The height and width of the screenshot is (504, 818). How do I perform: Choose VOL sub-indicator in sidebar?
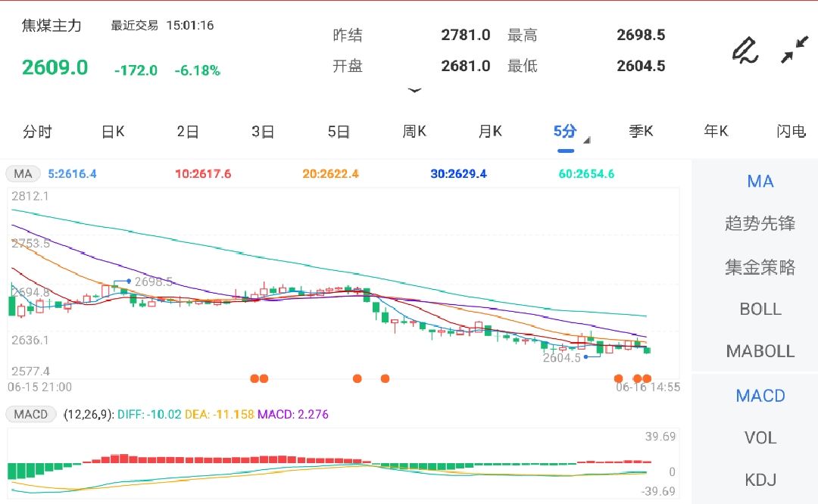point(760,438)
